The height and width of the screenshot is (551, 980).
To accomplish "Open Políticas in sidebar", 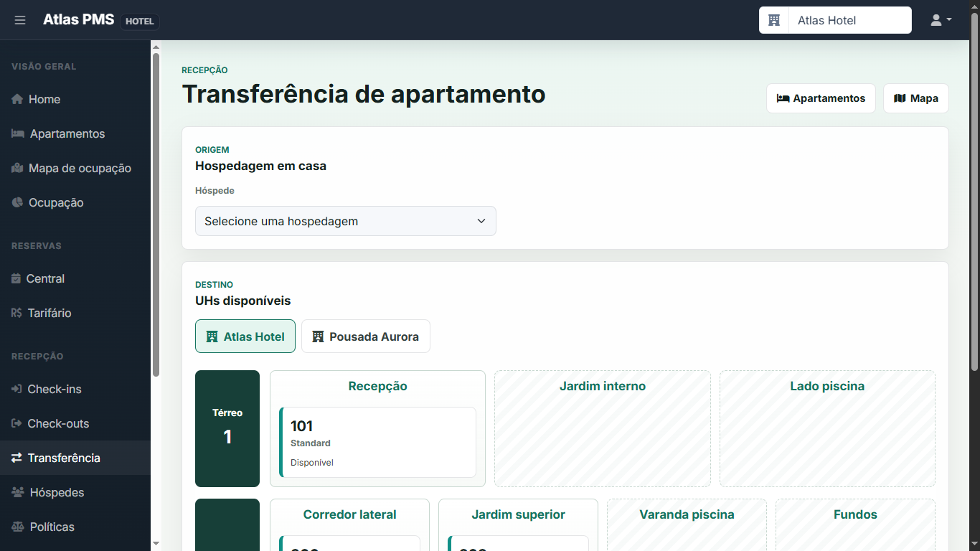I will click(x=75, y=527).
